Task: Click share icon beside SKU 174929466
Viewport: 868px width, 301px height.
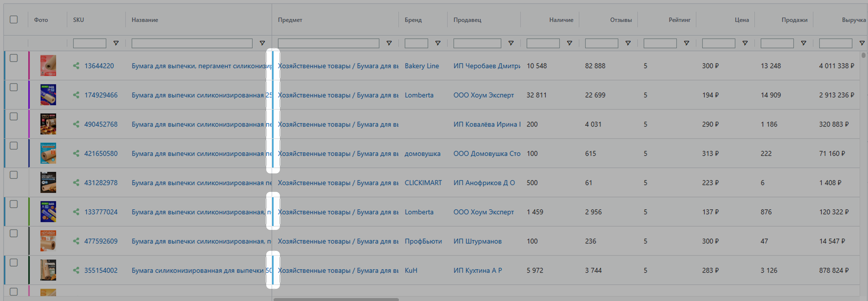Action: (x=76, y=95)
